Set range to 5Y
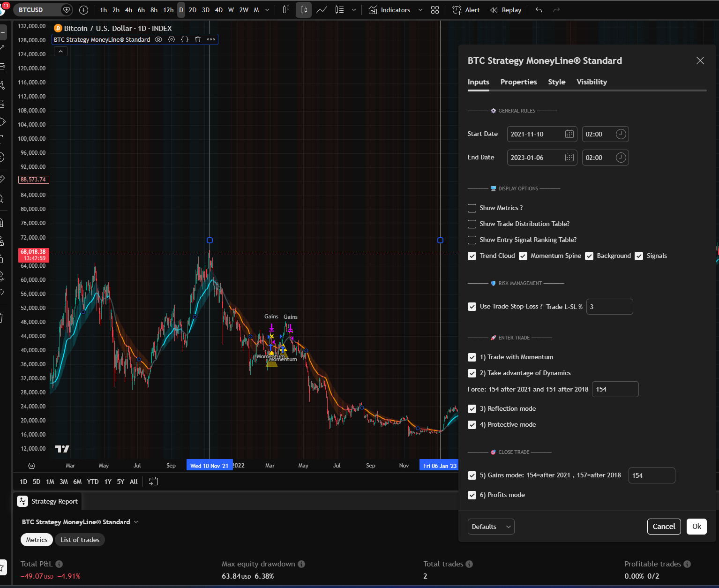719x588 pixels. pyautogui.click(x=120, y=482)
